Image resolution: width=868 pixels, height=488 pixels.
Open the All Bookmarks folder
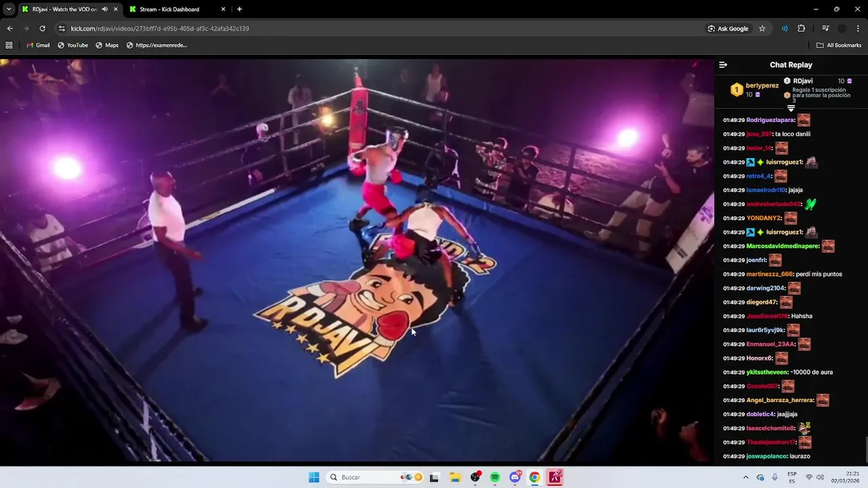click(x=839, y=45)
